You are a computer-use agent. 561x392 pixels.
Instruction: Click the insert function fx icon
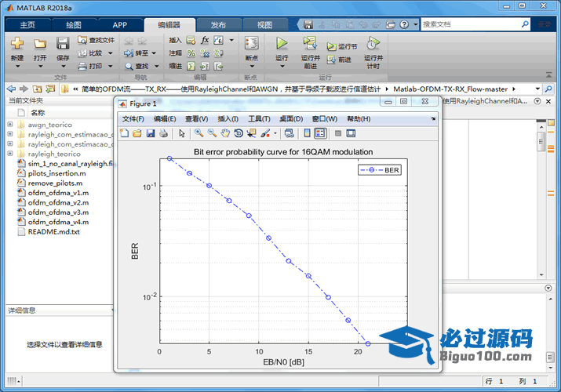[205, 40]
